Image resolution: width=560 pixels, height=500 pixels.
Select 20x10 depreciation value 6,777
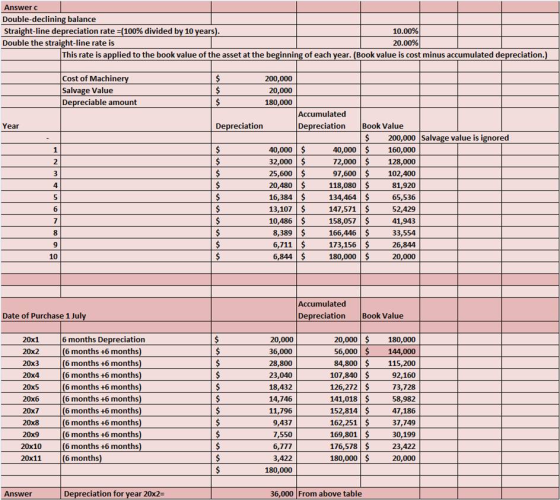pyautogui.click(x=254, y=446)
